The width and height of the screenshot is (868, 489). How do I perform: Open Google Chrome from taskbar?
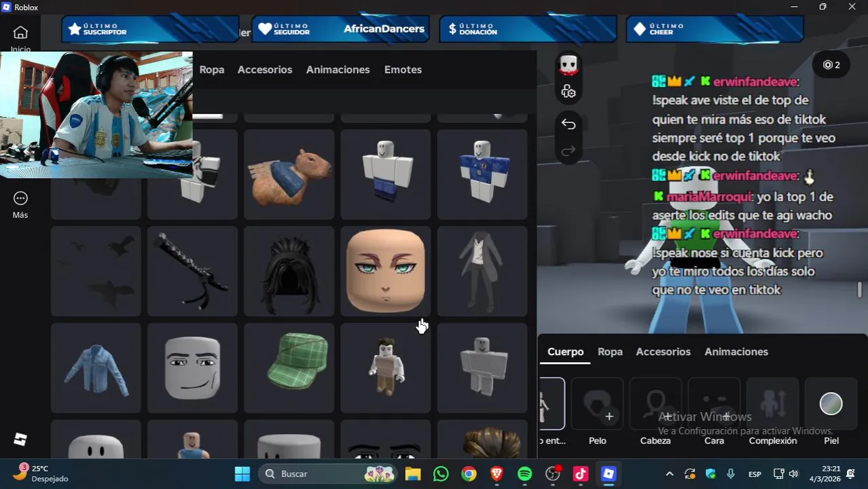pos(469,474)
